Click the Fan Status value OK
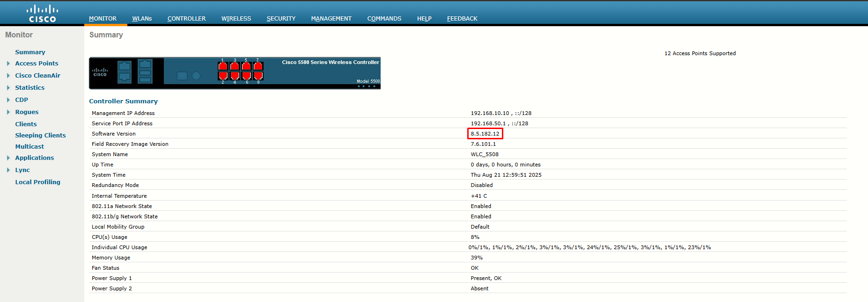 pos(475,268)
